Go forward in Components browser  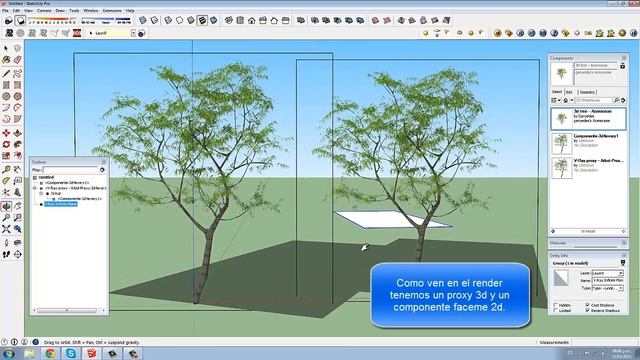[x=623, y=231]
